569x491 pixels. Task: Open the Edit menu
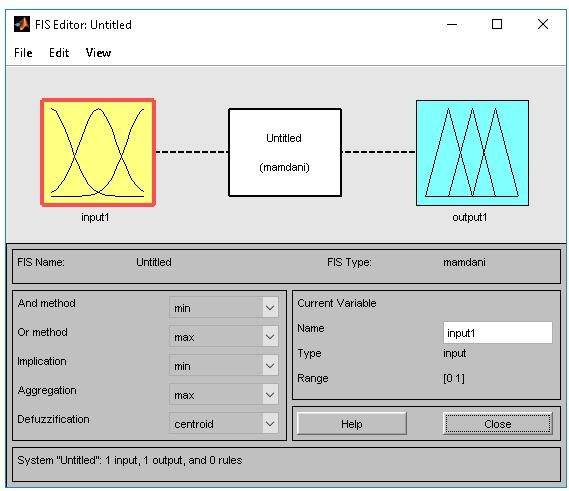[x=59, y=53]
